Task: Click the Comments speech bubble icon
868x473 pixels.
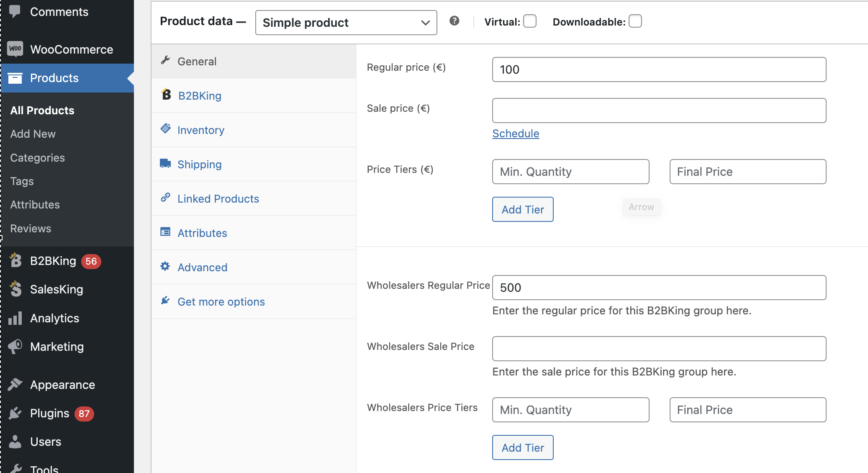Action: tap(15, 11)
